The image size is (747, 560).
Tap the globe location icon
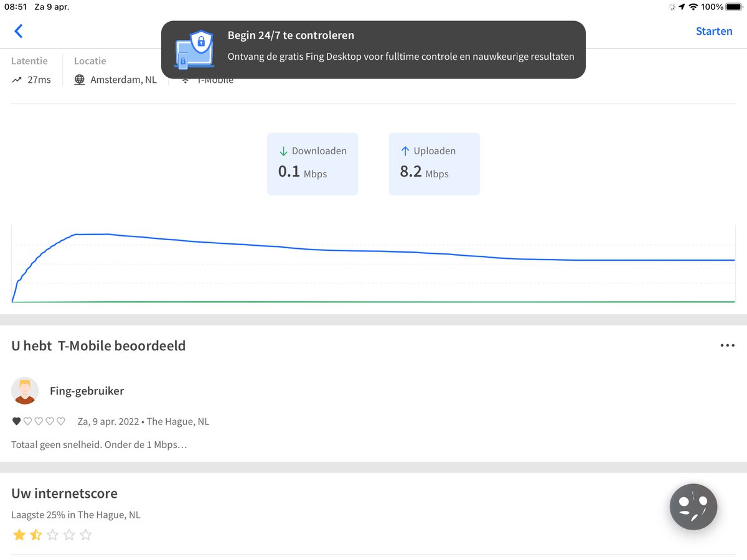pos(79,80)
